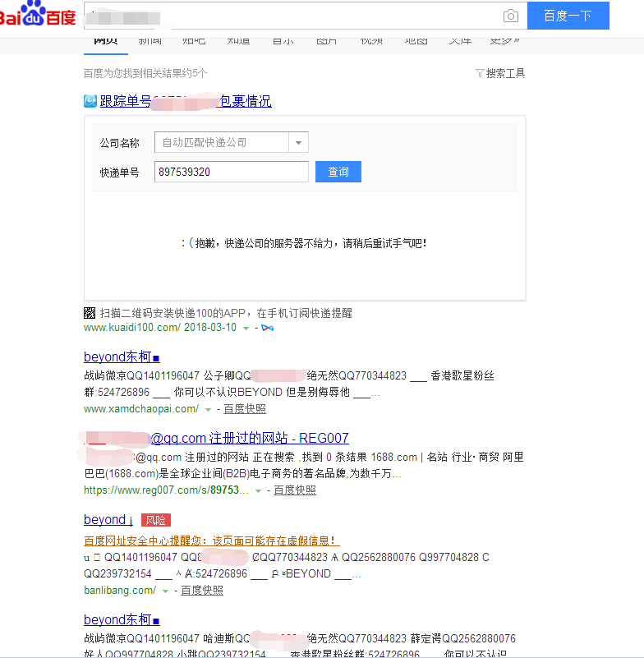Click the Kuaidi100 icon beside the tracking title

tap(90, 101)
